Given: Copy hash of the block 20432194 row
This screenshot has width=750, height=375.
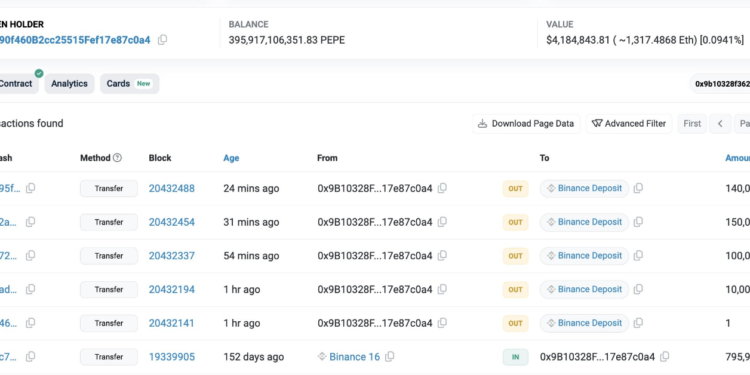Looking at the screenshot, I should tap(31, 289).
